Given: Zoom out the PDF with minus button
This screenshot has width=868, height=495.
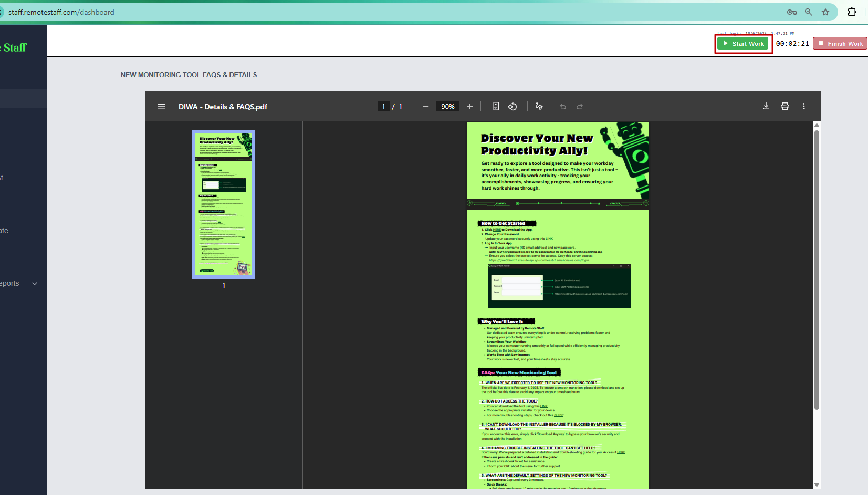Looking at the screenshot, I should (426, 106).
